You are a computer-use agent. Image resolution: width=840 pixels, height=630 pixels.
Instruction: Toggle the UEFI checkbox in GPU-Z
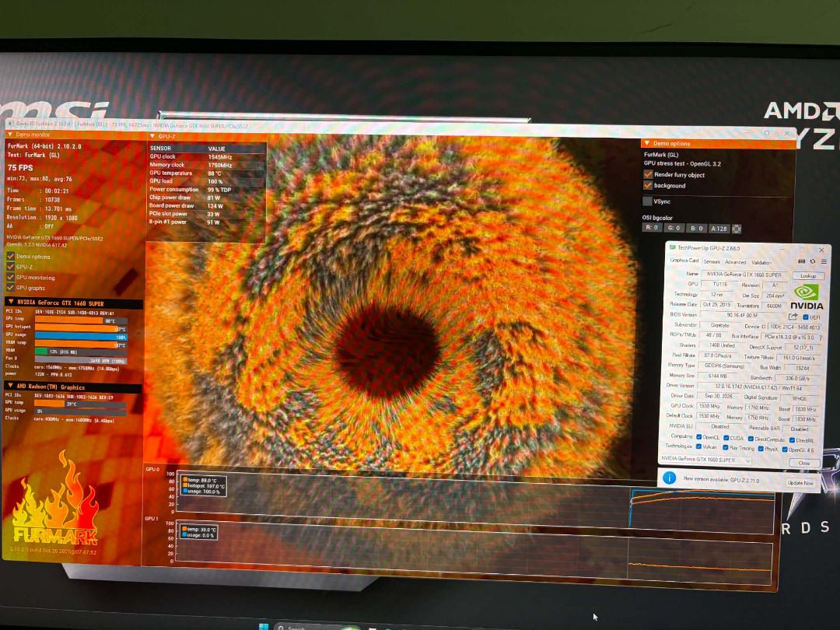[x=806, y=317]
